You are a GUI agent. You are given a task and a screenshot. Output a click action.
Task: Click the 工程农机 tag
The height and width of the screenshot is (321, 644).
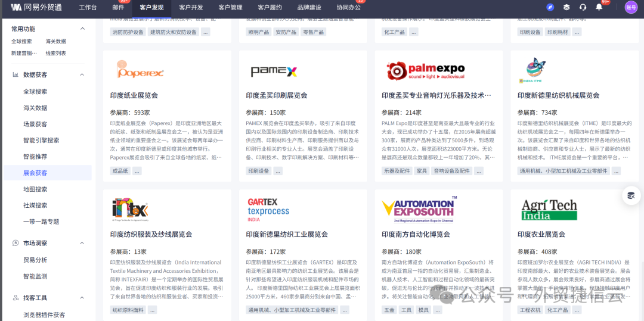pyautogui.click(x=530, y=310)
